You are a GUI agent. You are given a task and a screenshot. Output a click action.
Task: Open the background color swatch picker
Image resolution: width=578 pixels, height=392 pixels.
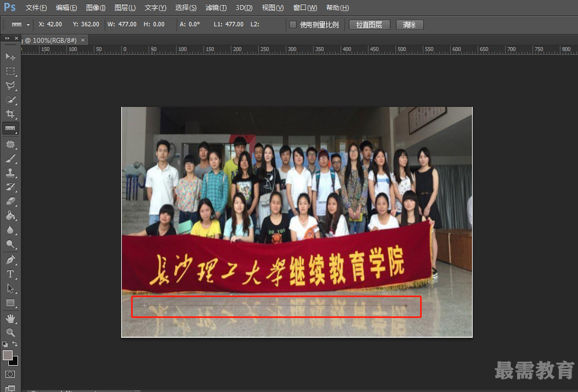point(14,362)
